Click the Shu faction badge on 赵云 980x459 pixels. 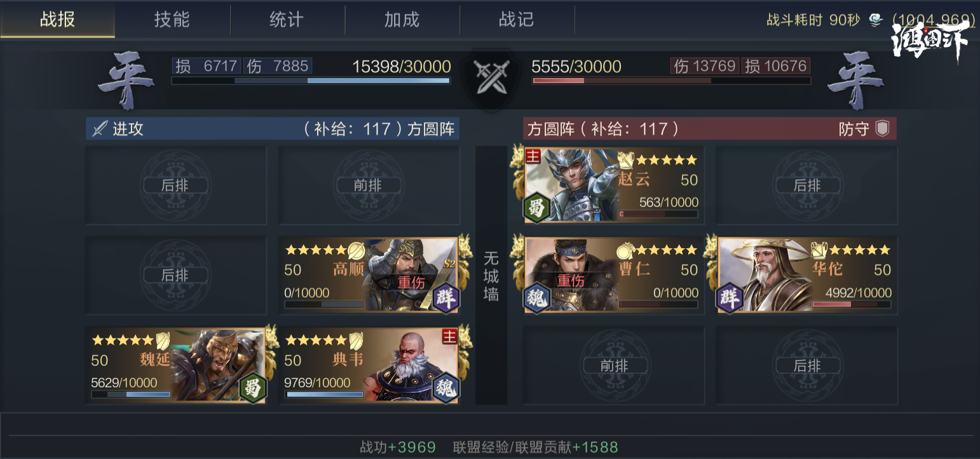click(538, 208)
